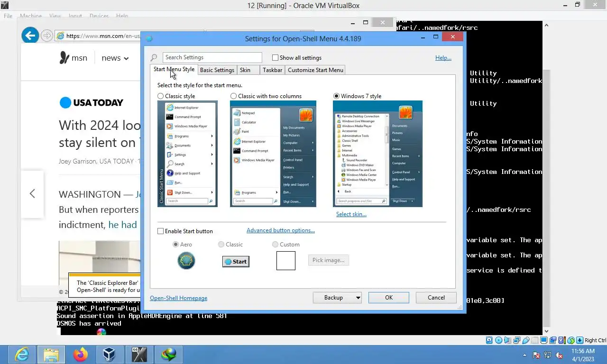Image resolution: width=607 pixels, height=364 pixels.
Task: Open Action Center flag in system tray
Action: tap(536, 355)
